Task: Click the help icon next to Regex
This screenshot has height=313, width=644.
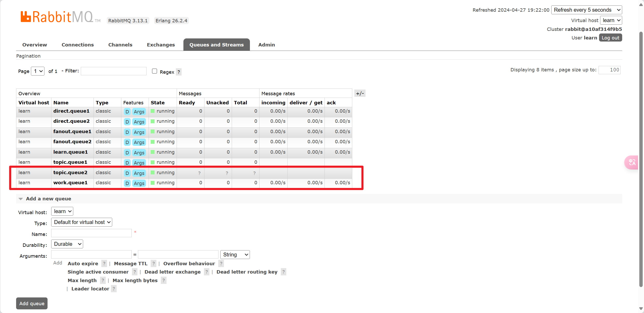Action: coord(179,72)
